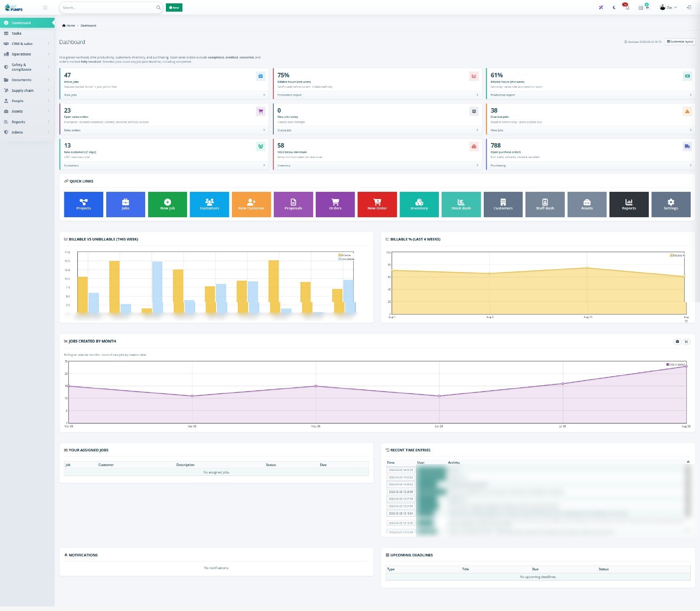700x611 pixels.
Task: Click cart icon on Open sales orders card
Action: [261, 111]
